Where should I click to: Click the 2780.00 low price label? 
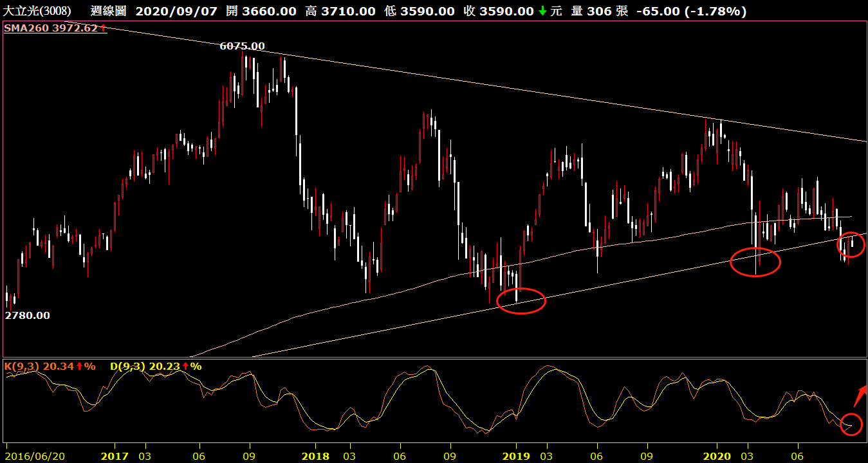[x=27, y=316]
